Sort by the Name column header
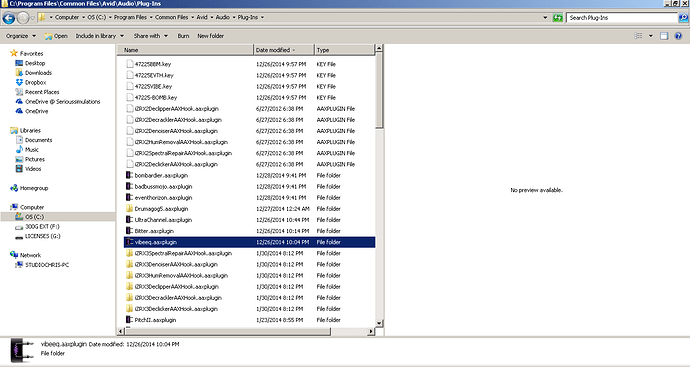 (185, 50)
